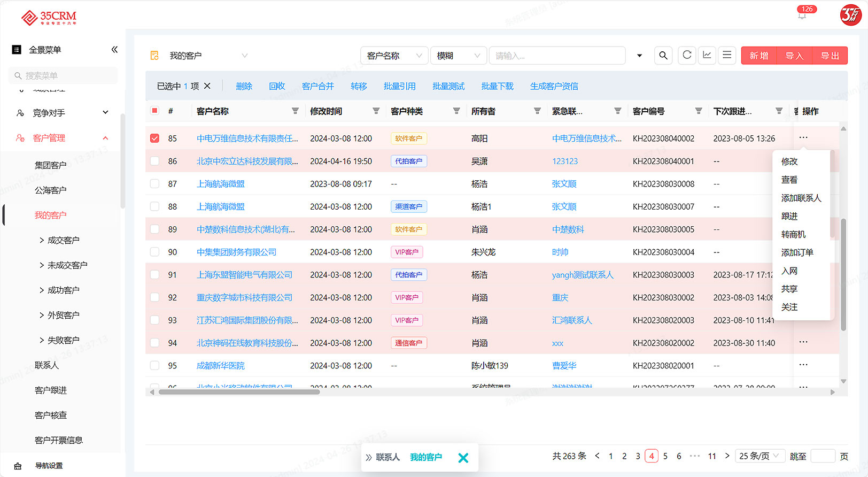Check row 89 checkbox
Image resolution: width=868 pixels, height=477 pixels.
pos(154,229)
